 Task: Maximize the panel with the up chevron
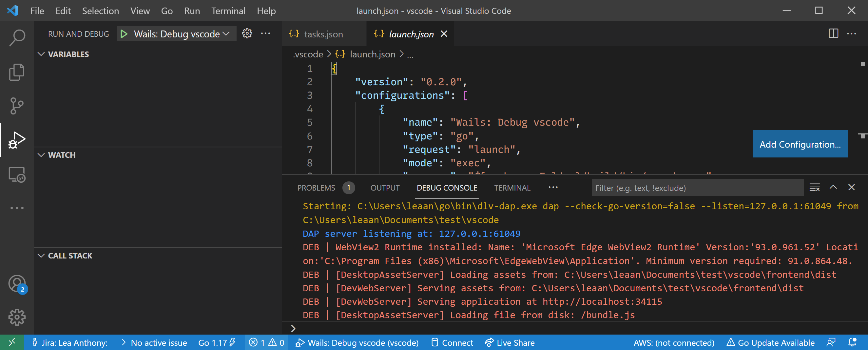(x=833, y=188)
